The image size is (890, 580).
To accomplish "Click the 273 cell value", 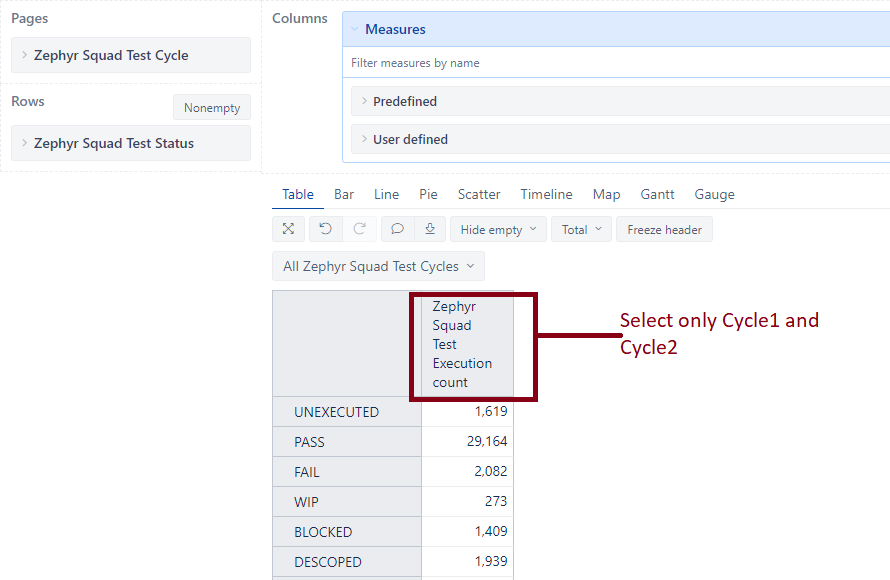I will click(496, 502).
